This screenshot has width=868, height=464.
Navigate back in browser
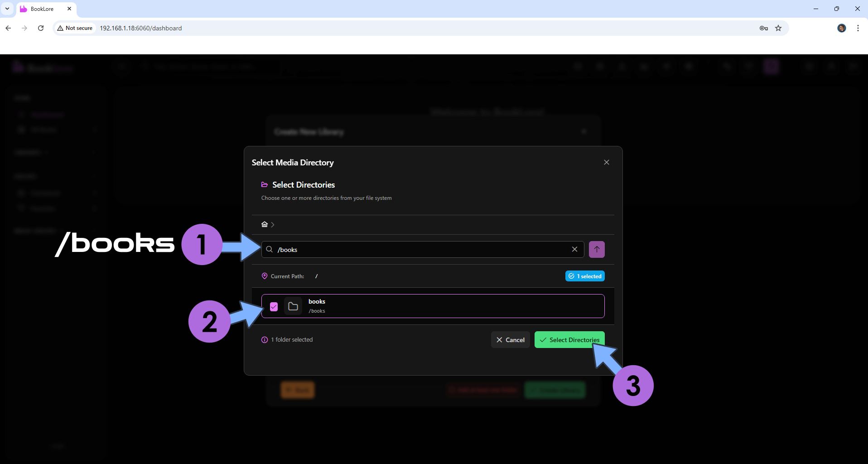[8, 28]
